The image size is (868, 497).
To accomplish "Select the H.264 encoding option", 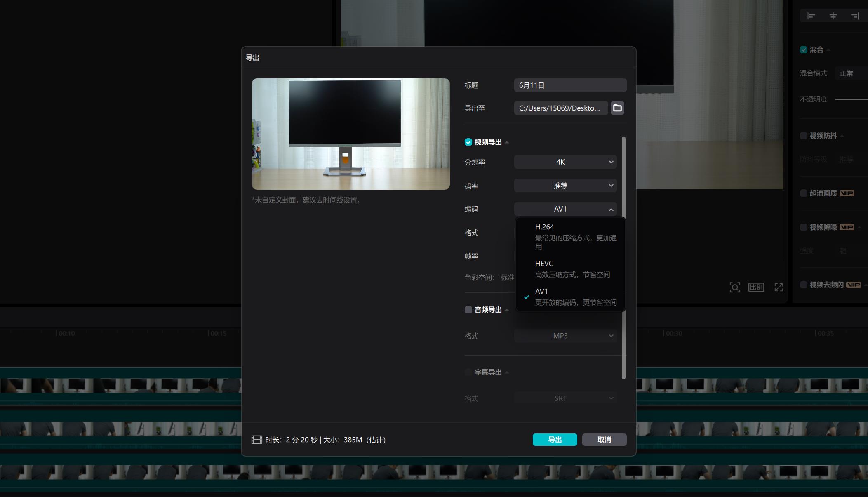I will pos(570,236).
